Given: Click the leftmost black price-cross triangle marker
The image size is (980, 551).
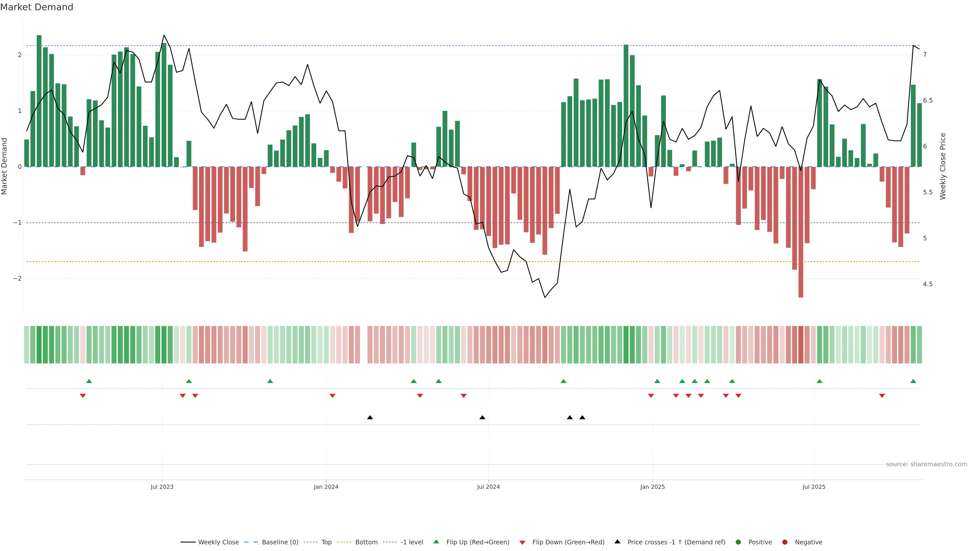Looking at the screenshot, I should [x=370, y=417].
